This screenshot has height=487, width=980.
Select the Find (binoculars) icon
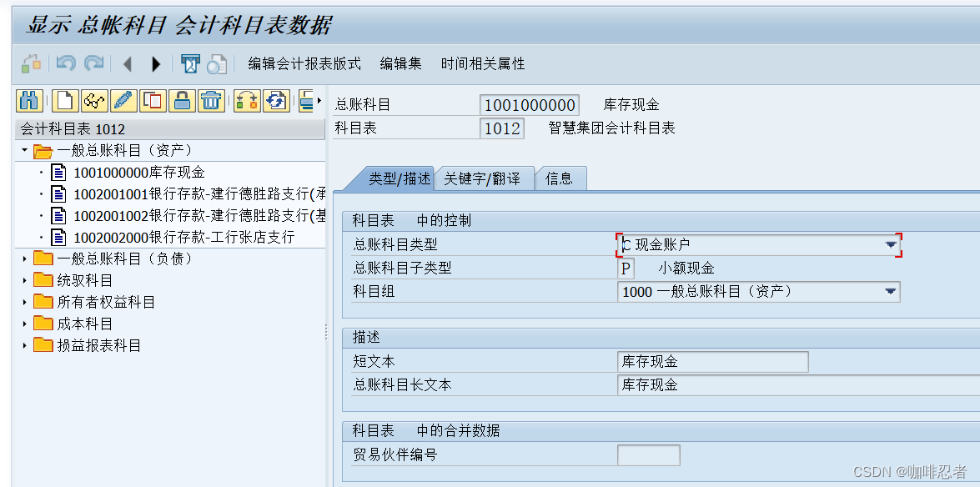click(x=28, y=102)
